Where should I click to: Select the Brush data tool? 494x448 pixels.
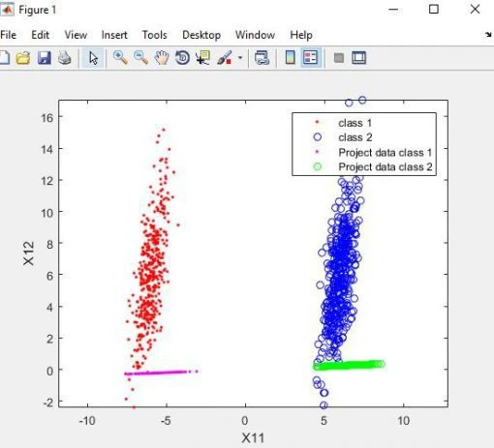click(x=225, y=58)
